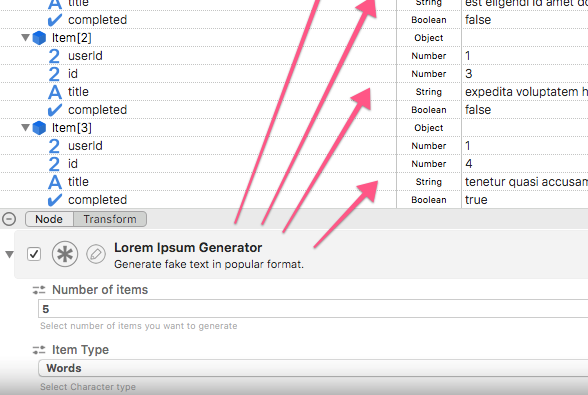Click value 4 of Item[3] id
Viewport: 588px width, 395px height.
[x=469, y=164]
